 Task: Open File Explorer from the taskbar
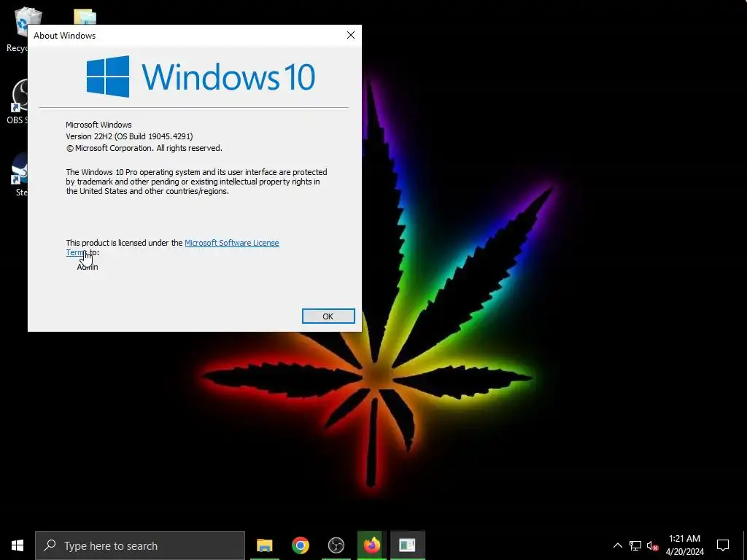click(x=264, y=545)
